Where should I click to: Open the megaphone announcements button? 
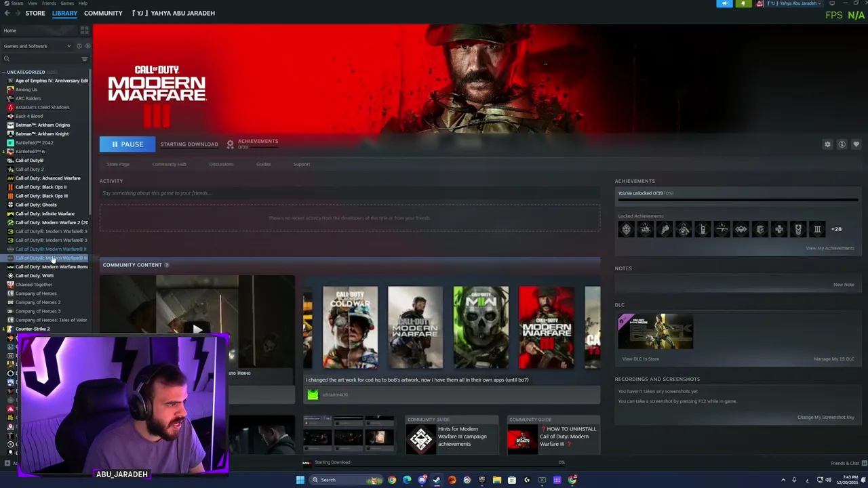coord(724,3)
